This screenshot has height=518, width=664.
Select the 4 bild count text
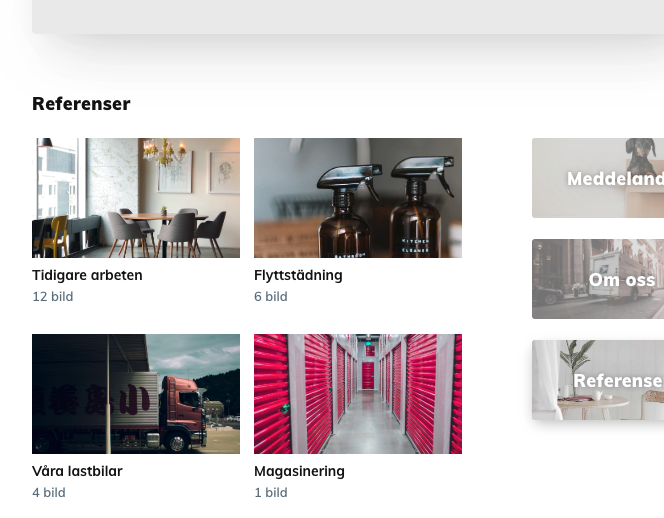[49, 493]
